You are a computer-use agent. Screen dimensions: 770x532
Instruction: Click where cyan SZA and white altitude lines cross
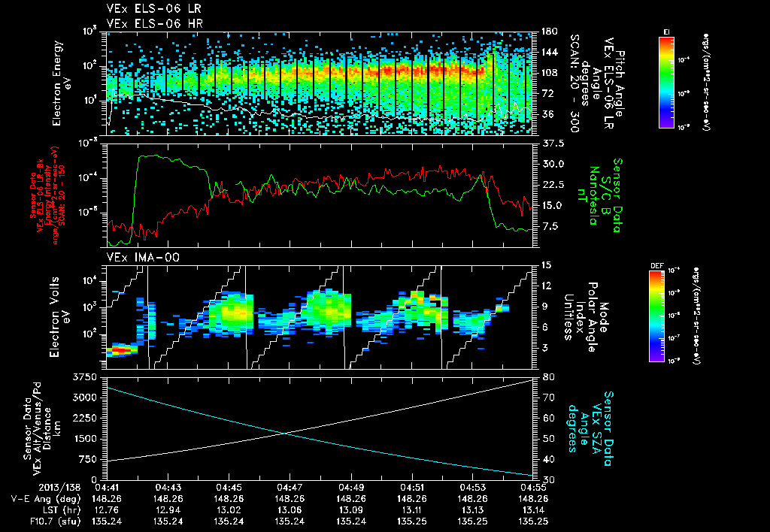coord(285,433)
